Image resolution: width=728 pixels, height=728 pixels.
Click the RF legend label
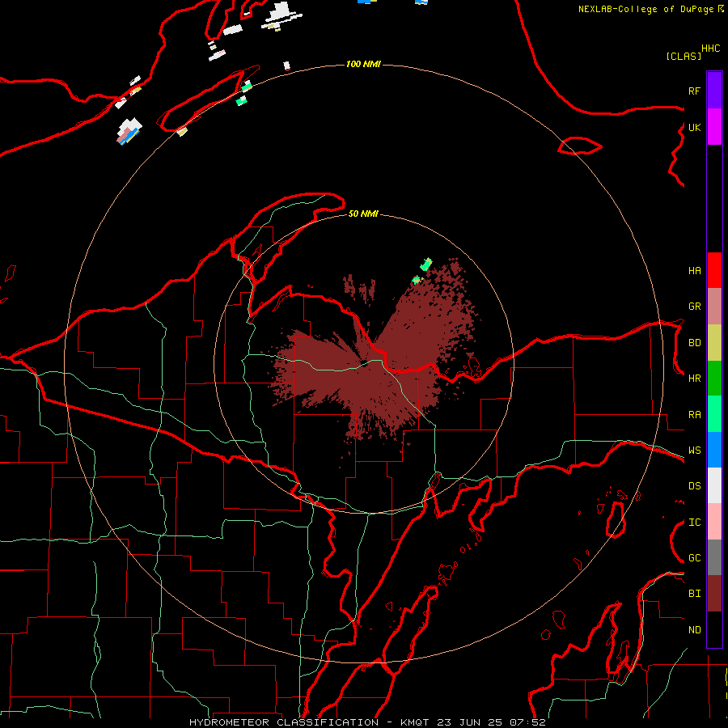pyautogui.click(x=694, y=91)
